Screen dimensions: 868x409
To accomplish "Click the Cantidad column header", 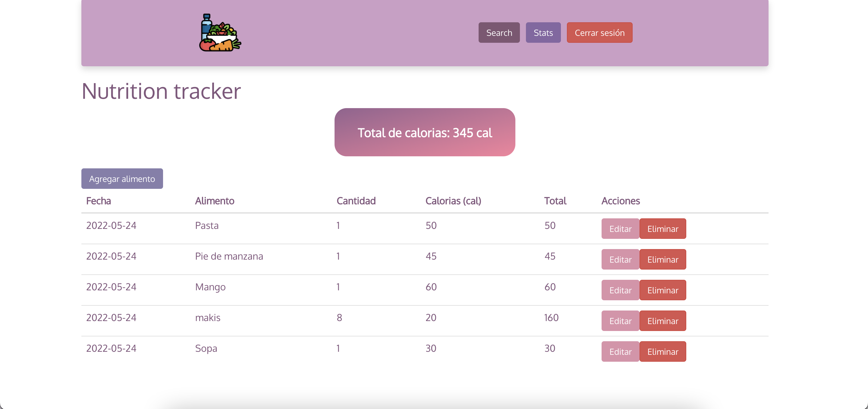I will pyautogui.click(x=356, y=201).
